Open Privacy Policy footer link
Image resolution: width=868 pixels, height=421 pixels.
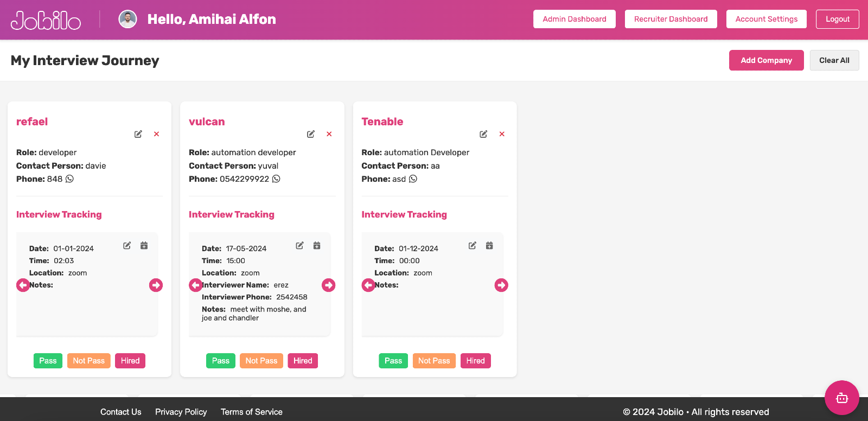pos(181,412)
